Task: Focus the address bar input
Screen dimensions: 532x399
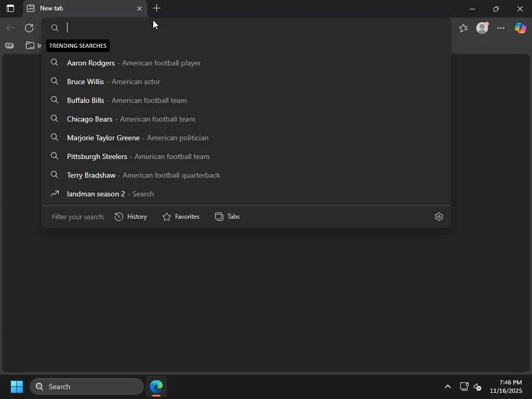Action: (x=246, y=28)
